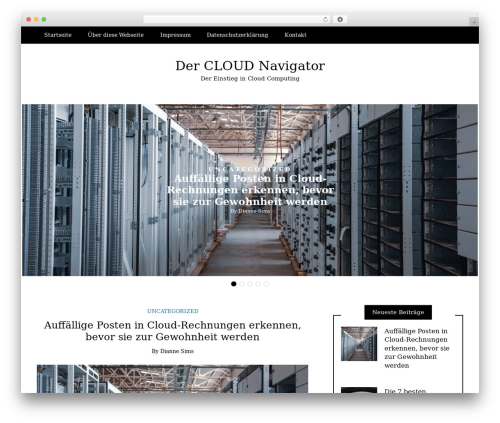
Task: Click the browser address bar
Action: (237, 20)
